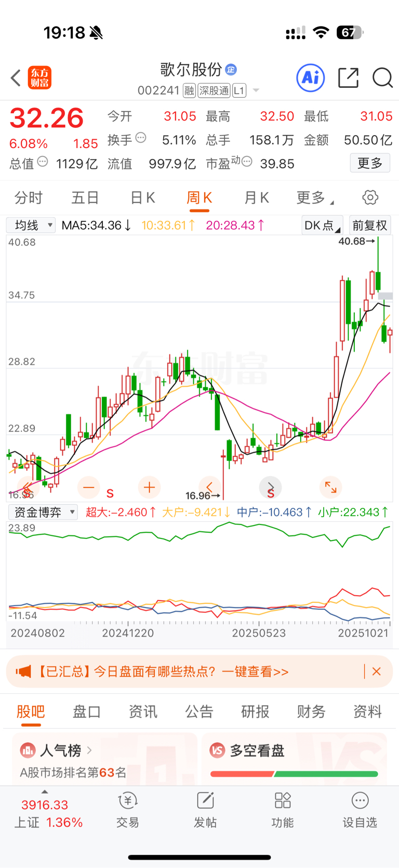Move chart left with orange arrow
The width and height of the screenshot is (399, 868).
[x=209, y=488]
